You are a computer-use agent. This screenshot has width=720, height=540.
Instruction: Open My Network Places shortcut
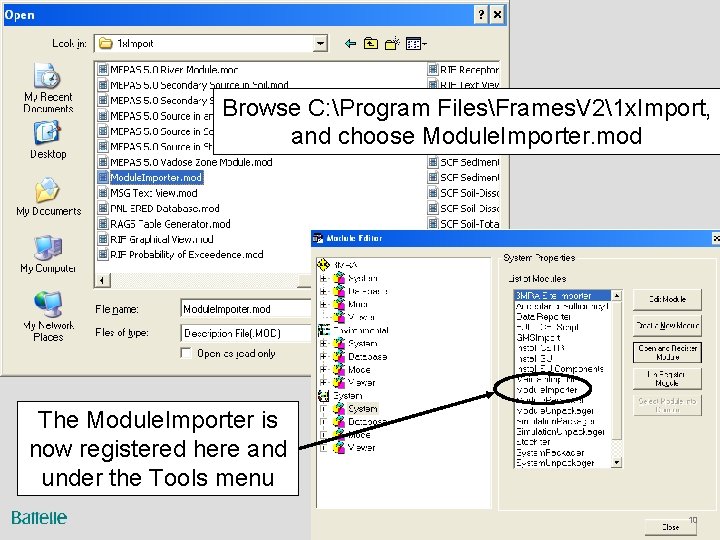coord(48,317)
